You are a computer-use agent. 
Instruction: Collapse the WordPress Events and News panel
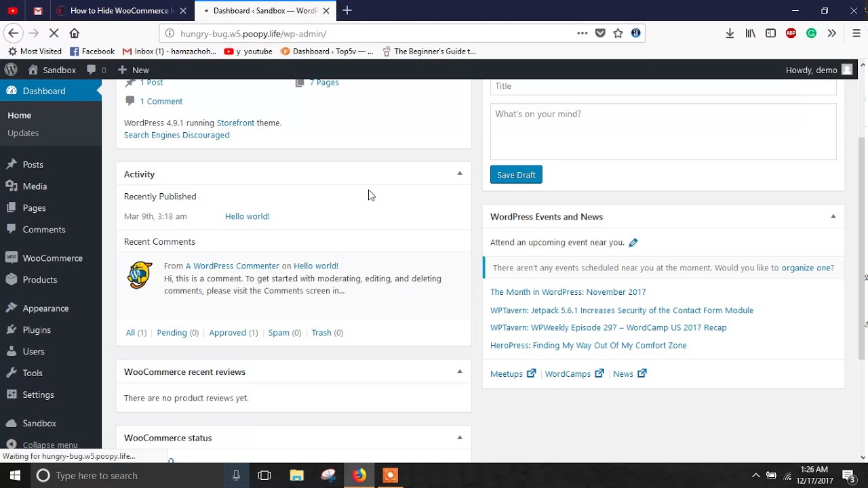point(833,216)
